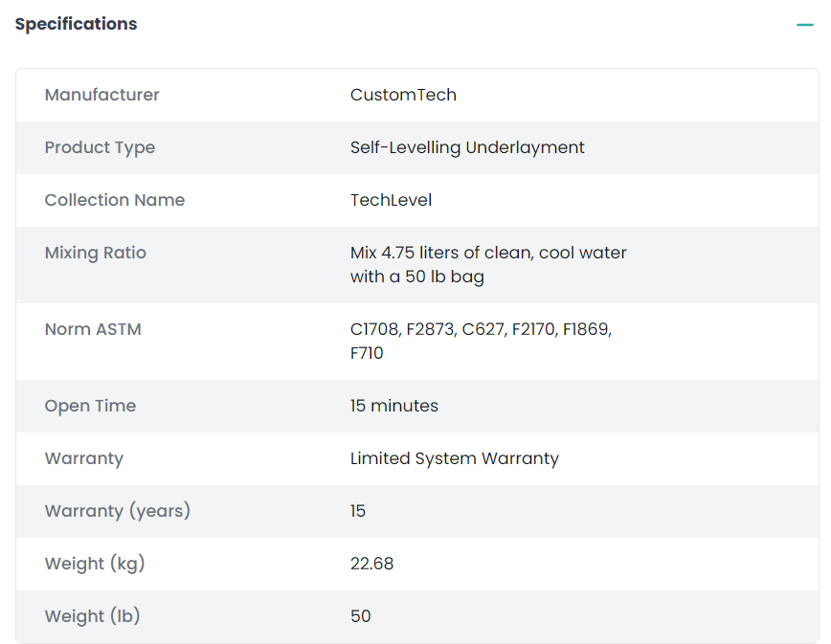Click the Manufacturer label
The image size is (831, 644).
[x=102, y=95]
